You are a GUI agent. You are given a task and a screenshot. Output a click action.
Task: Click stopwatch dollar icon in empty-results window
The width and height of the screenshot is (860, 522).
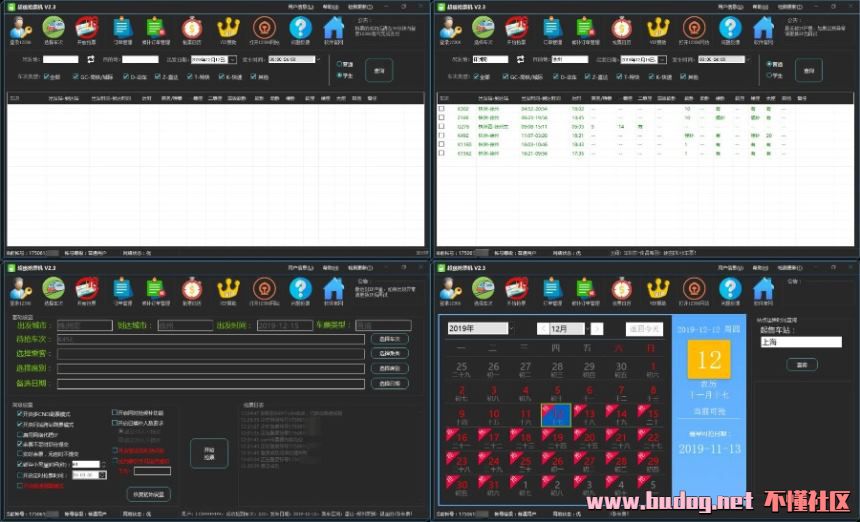[192, 27]
